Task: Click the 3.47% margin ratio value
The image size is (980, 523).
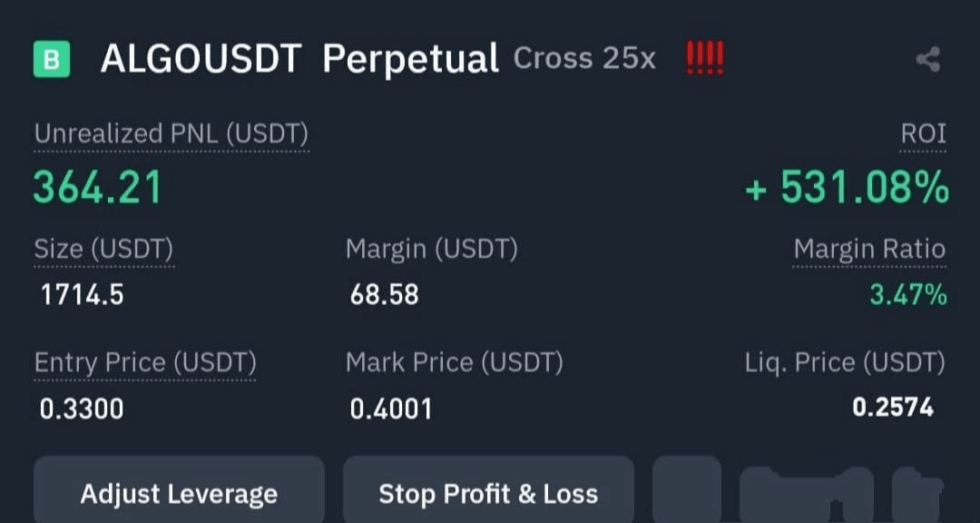Action: click(907, 295)
